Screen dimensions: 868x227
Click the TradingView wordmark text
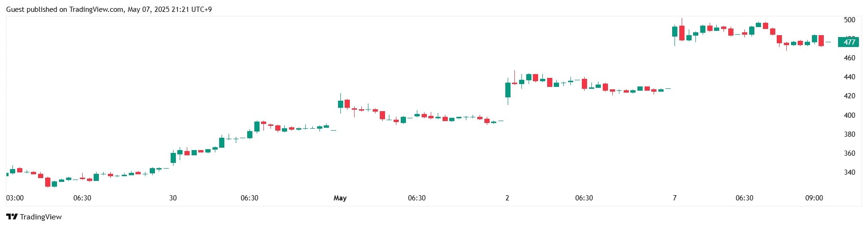coord(41,217)
